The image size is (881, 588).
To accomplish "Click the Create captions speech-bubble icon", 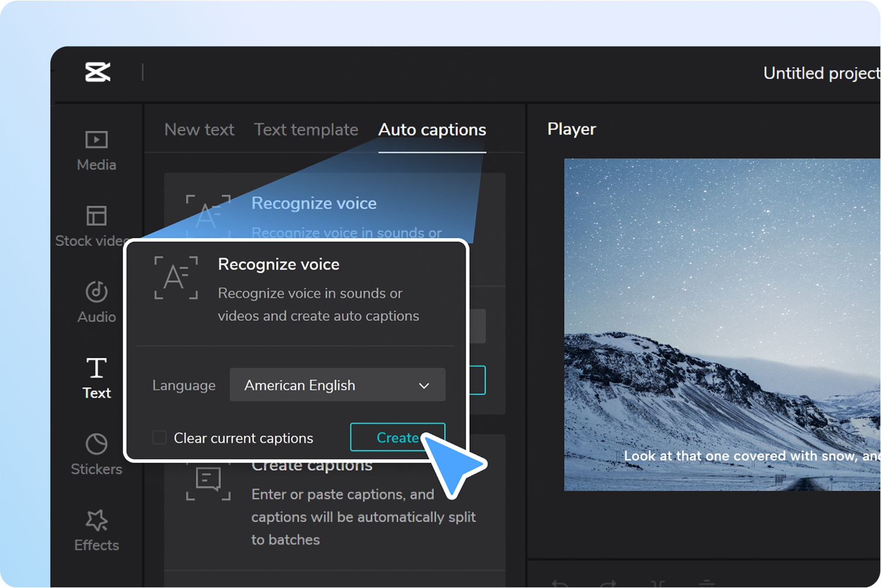I will (x=208, y=483).
